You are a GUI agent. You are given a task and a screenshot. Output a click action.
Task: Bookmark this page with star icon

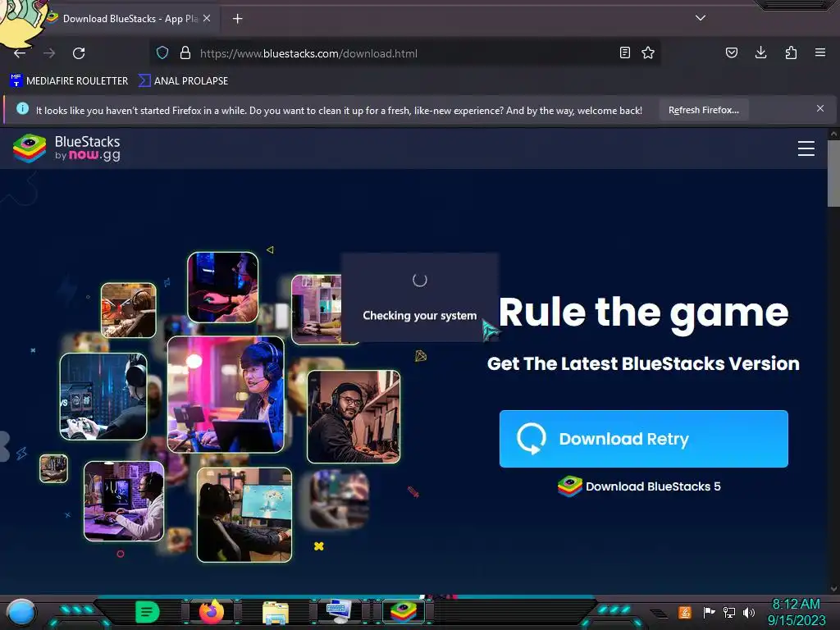pyautogui.click(x=648, y=52)
